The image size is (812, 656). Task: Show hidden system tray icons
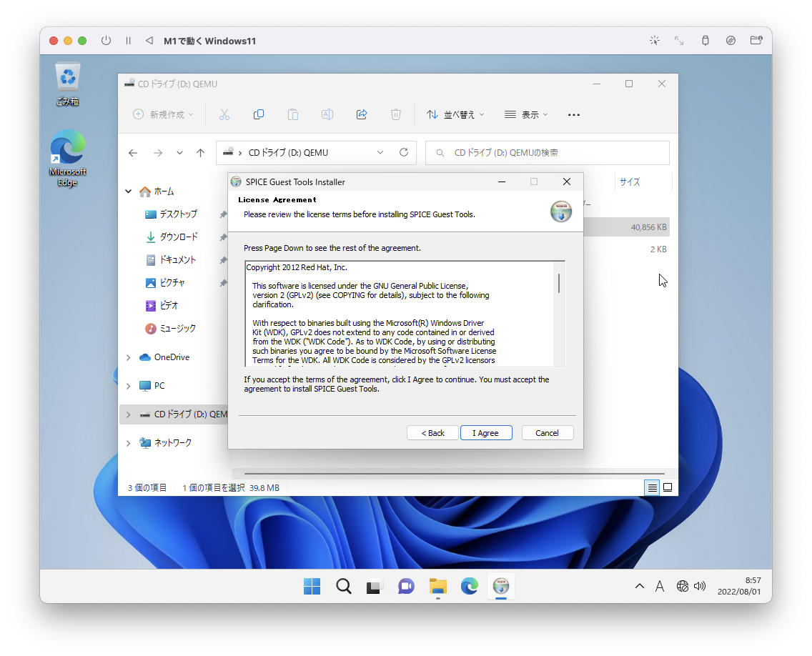640,586
